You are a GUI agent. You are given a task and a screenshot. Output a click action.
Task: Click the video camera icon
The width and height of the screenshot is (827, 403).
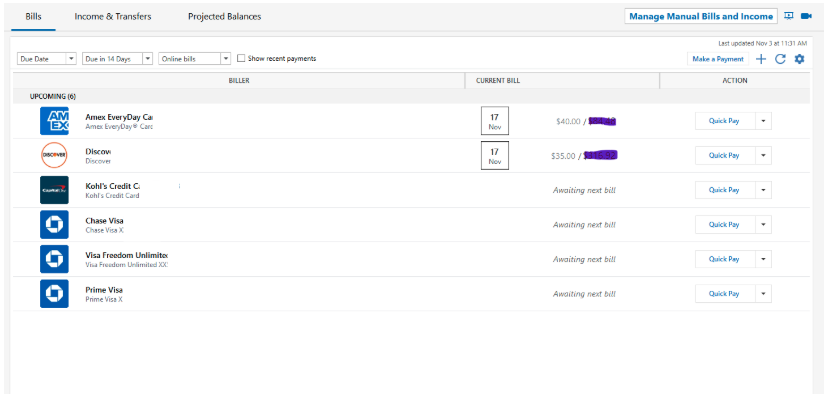(806, 16)
